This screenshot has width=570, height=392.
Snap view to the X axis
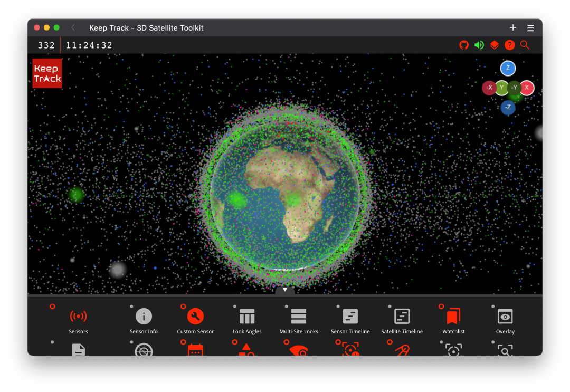(x=527, y=88)
